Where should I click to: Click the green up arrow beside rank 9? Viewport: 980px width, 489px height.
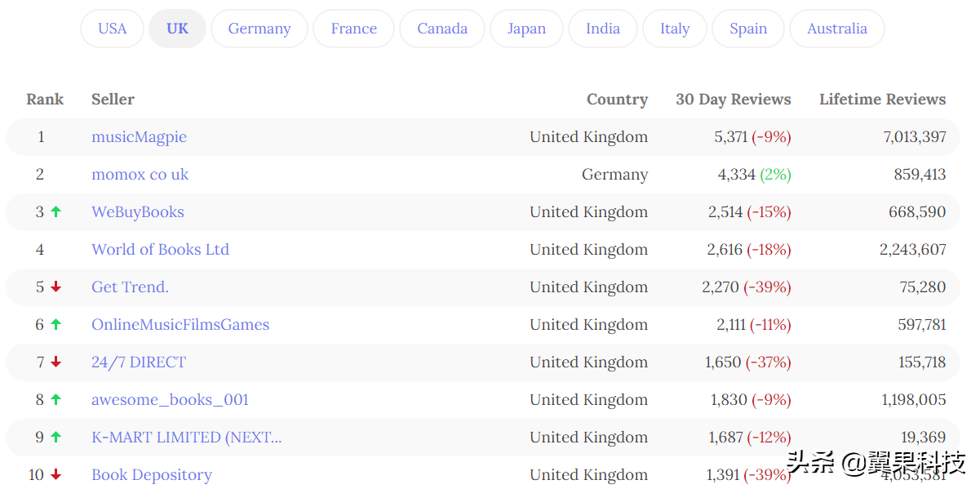pos(55,437)
